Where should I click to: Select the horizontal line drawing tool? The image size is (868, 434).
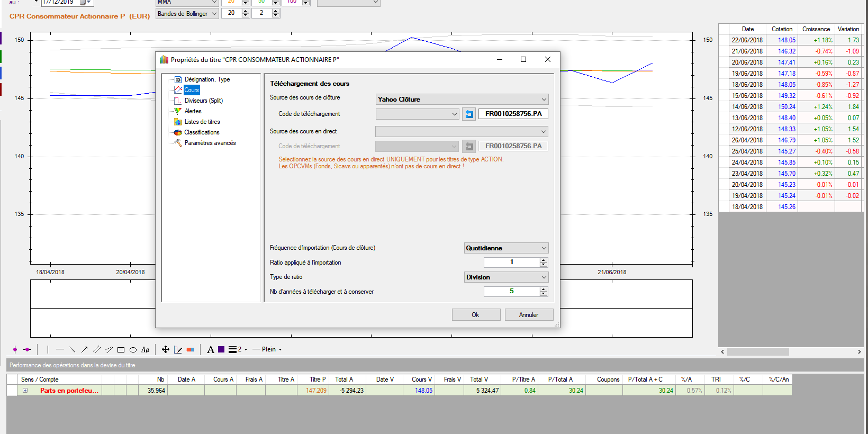tap(60, 349)
